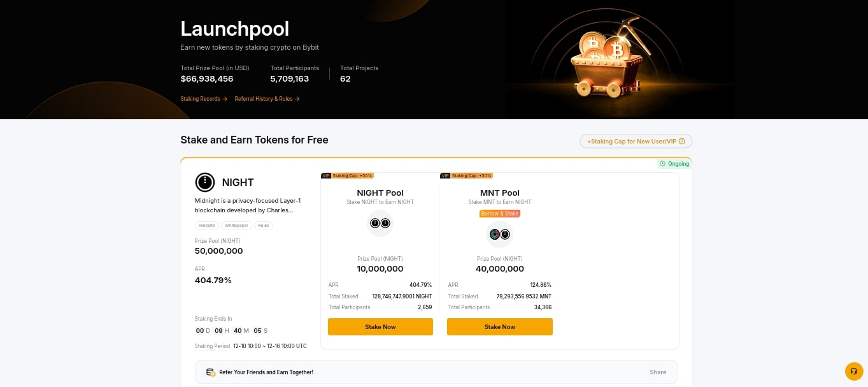Screen dimensions: 868x387
Task: Open the NIGHT Rules tag
Action: tap(264, 226)
